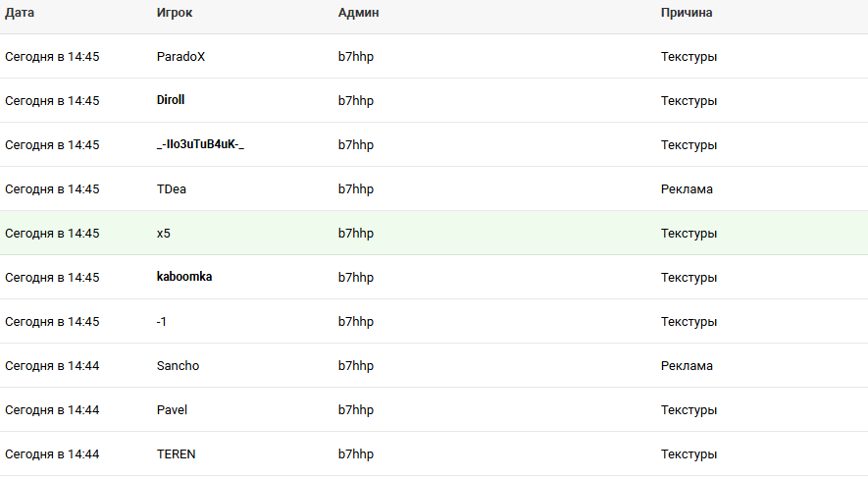Click the player name TEREN
This screenshot has height=479, width=868.
click(176, 454)
